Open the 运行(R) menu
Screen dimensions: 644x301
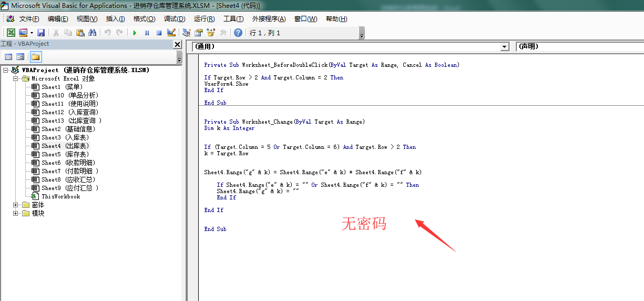pyautogui.click(x=204, y=19)
